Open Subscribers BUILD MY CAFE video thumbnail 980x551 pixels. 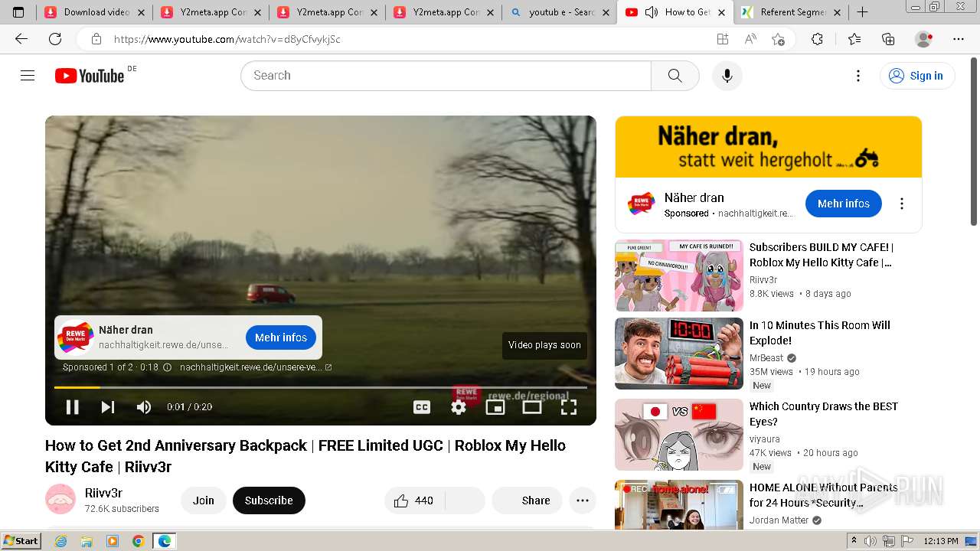click(679, 275)
